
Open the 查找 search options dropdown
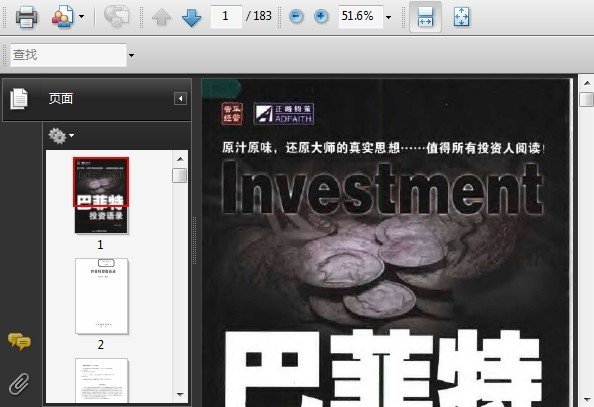131,55
